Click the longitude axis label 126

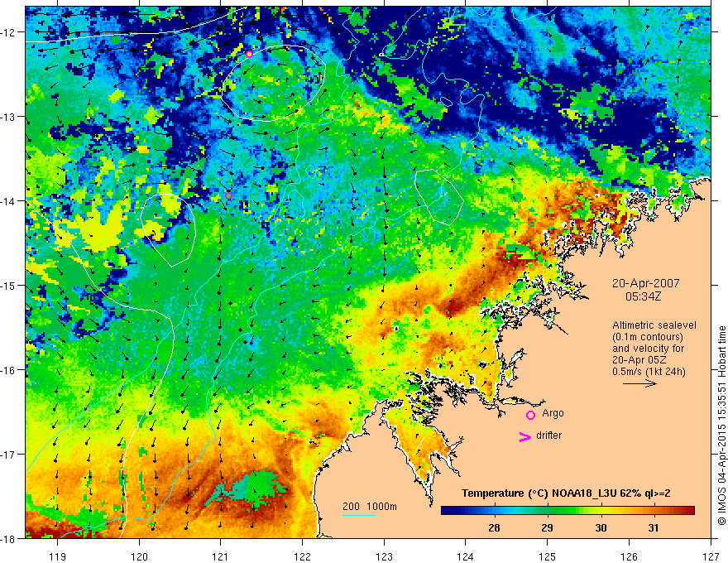pyautogui.click(x=629, y=556)
